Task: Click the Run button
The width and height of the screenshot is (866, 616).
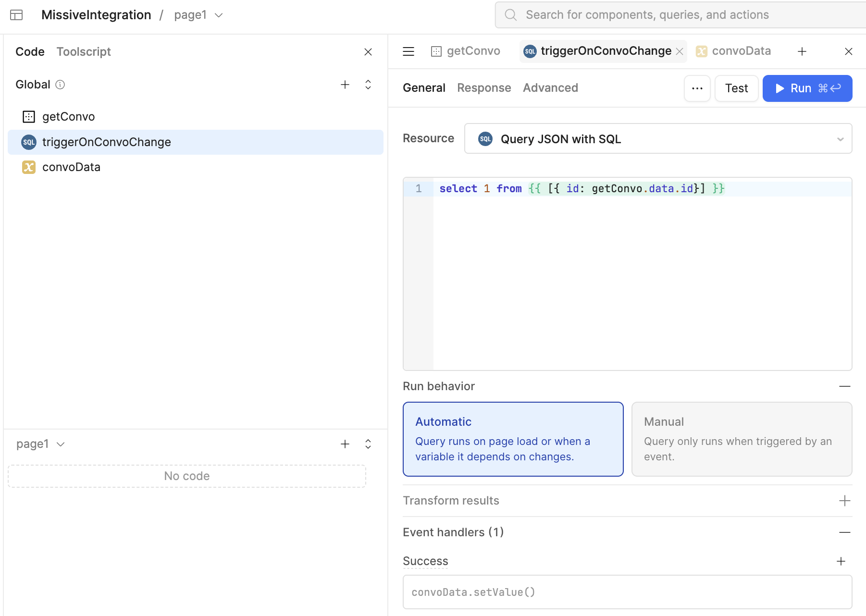Action: tap(807, 88)
